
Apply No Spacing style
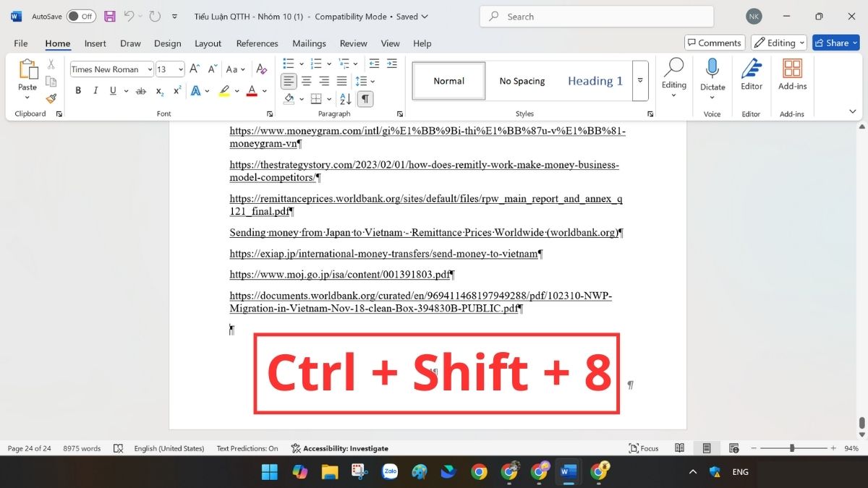point(522,81)
